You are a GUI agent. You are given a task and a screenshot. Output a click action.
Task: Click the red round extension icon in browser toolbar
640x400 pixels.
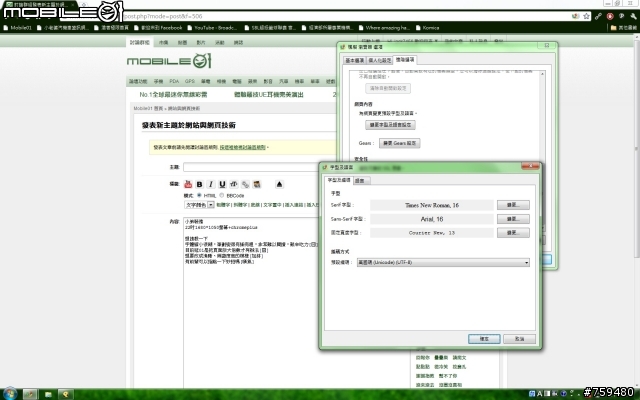click(x=610, y=16)
